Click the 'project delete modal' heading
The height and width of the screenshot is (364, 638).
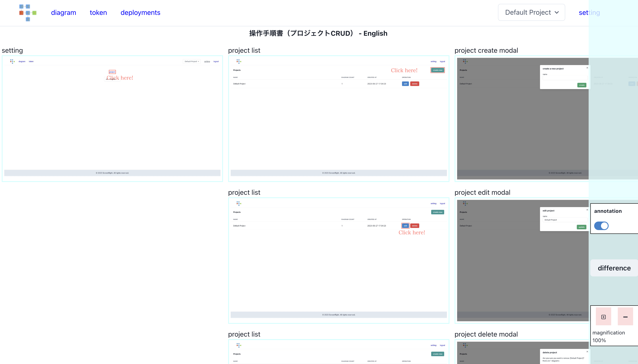[x=486, y=334]
